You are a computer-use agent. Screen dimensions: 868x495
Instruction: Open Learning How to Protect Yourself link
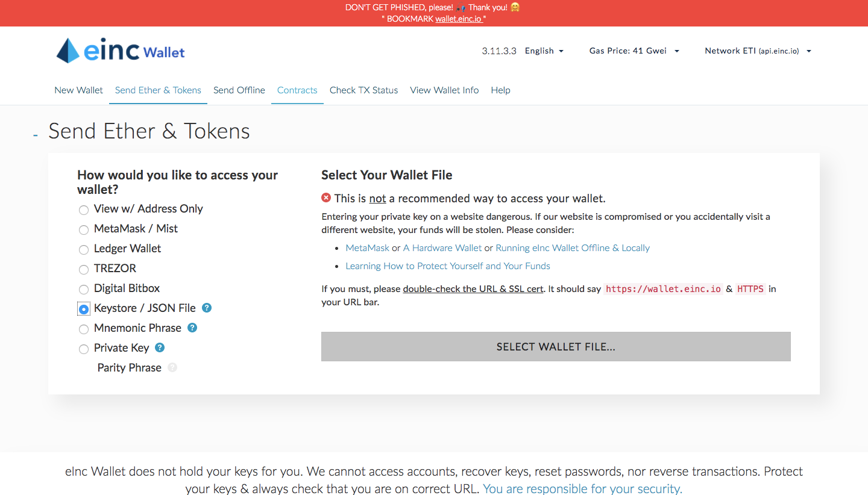click(448, 266)
